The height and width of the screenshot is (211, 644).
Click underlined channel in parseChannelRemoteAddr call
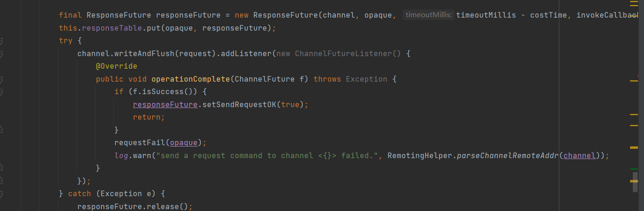pyautogui.click(x=579, y=155)
